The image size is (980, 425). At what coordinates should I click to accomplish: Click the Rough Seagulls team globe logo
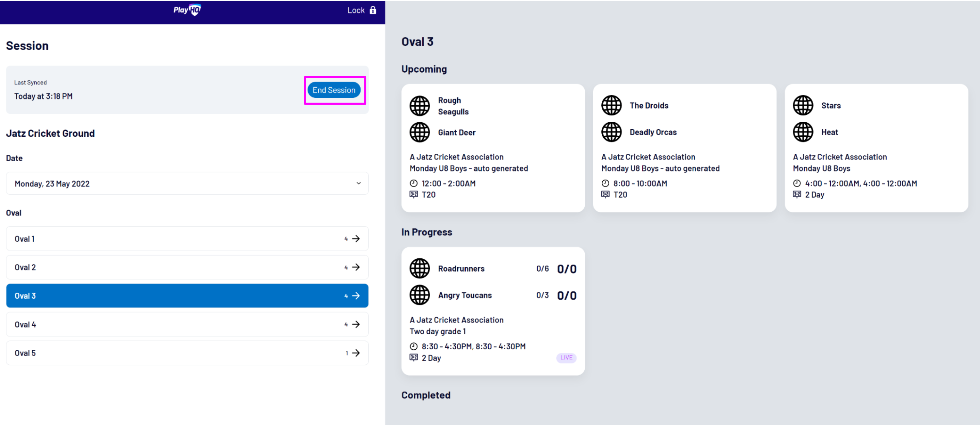pyautogui.click(x=419, y=106)
